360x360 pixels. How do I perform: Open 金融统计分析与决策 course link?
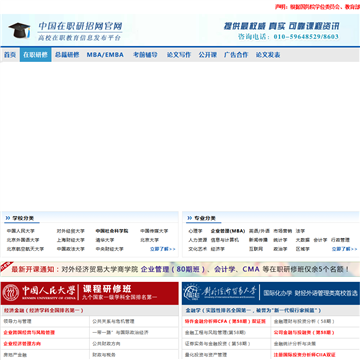click(x=295, y=343)
